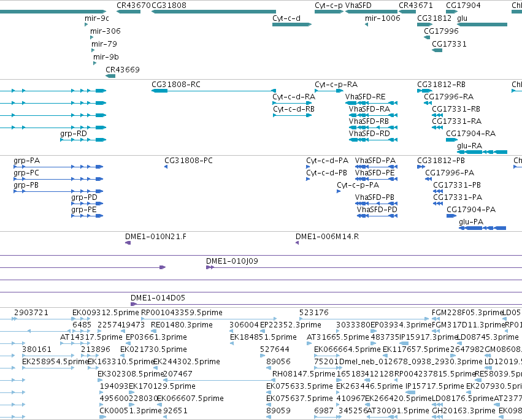Open the CG31808-RC transcript label

click(x=176, y=85)
